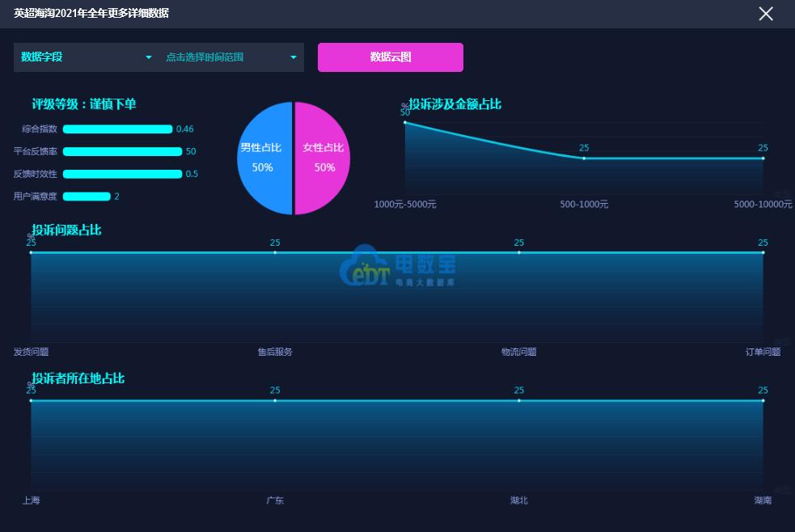This screenshot has height=532, width=795.
Task: Select the 男性占比 blue pie slice
Action: (x=264, y=158)
